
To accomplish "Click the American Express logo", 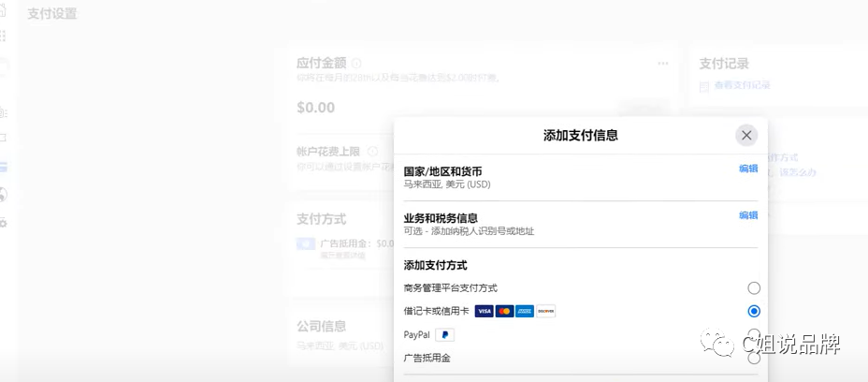I will point(525,311).
